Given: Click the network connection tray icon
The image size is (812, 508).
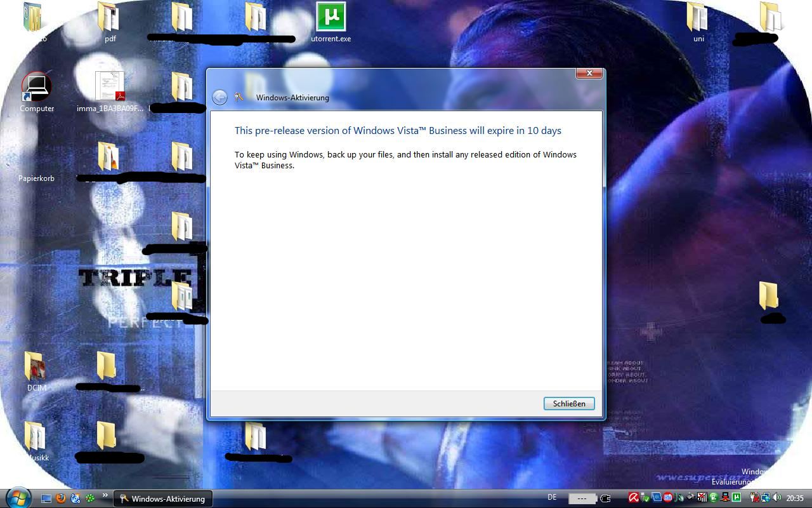Looking at the screenshot, I should tap(765, 498).
